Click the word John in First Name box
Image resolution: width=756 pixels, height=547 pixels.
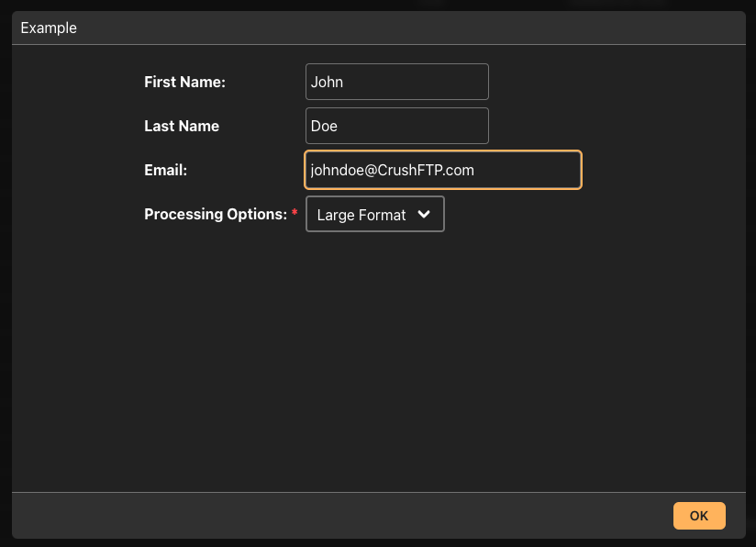[x=327, y=82]
